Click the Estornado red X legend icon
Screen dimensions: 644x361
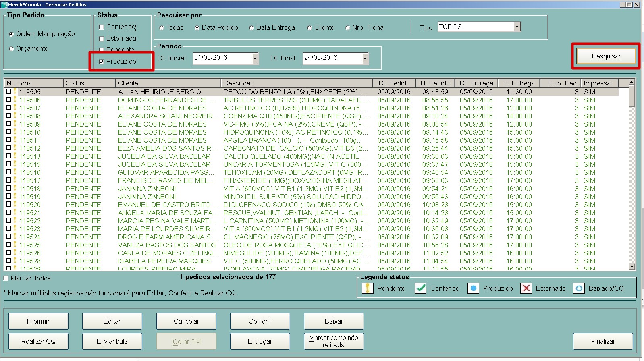526,288
